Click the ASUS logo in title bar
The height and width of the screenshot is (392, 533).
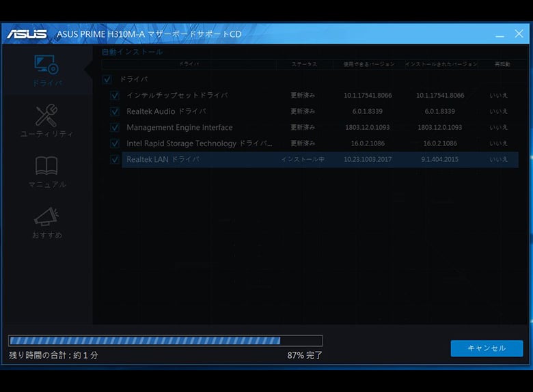click(27, 34)
